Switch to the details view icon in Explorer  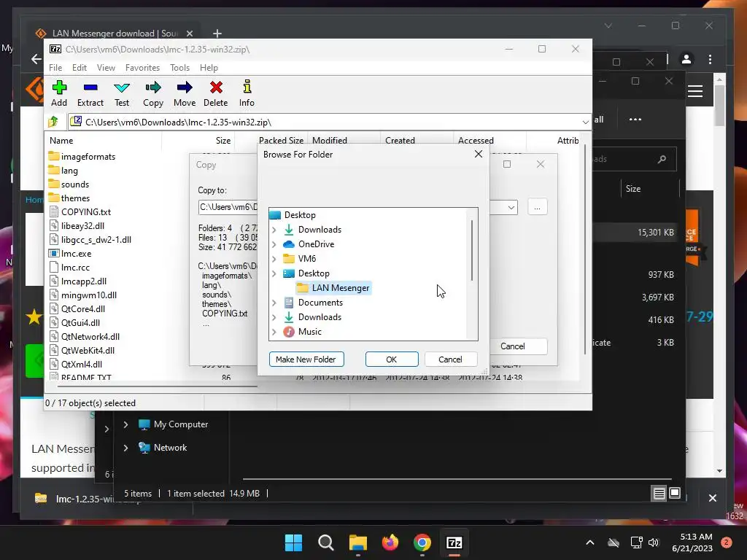659,494
